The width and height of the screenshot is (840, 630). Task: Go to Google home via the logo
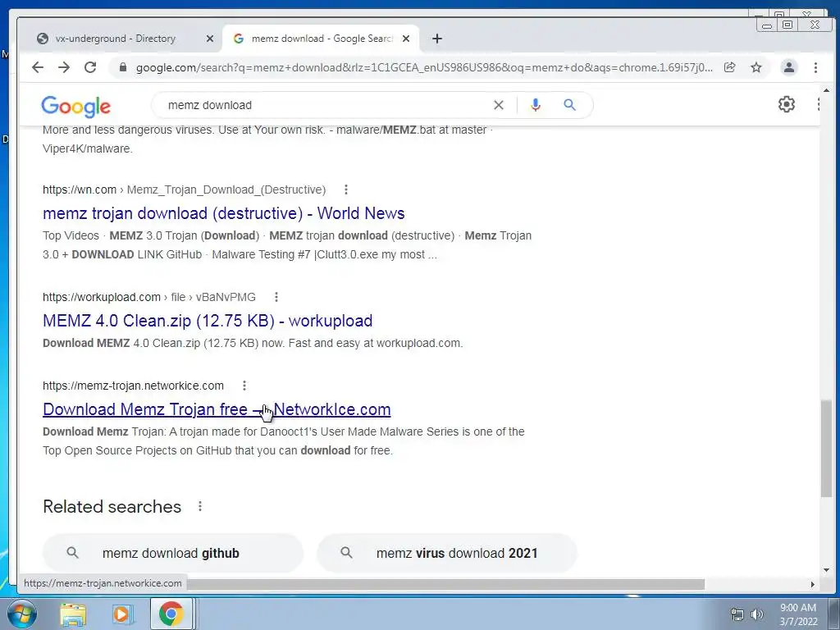point(76,106)
